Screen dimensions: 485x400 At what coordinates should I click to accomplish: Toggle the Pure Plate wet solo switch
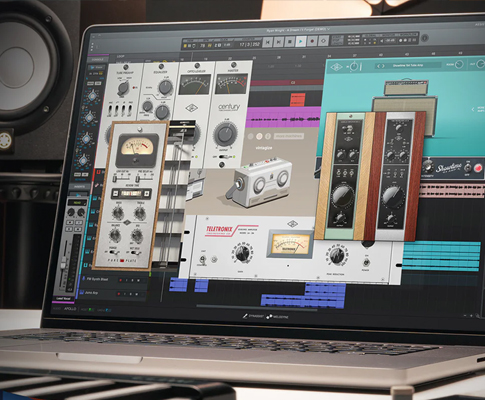pos(136,253)
